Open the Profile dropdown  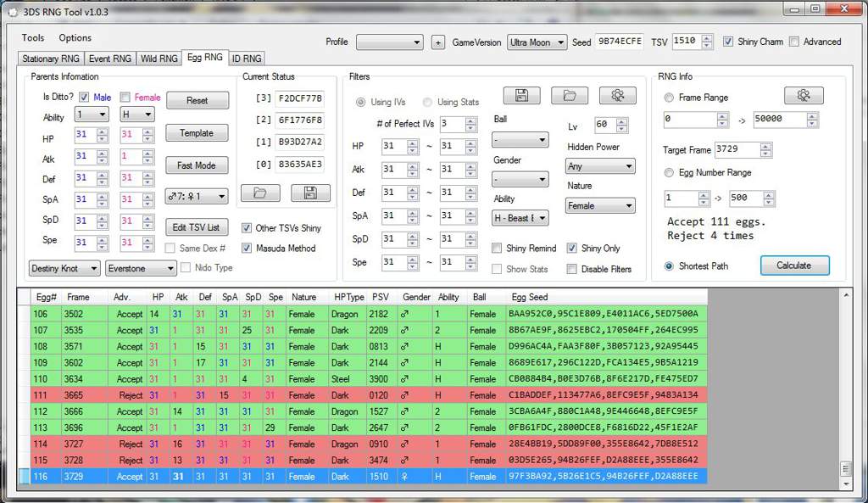(390, 42)
